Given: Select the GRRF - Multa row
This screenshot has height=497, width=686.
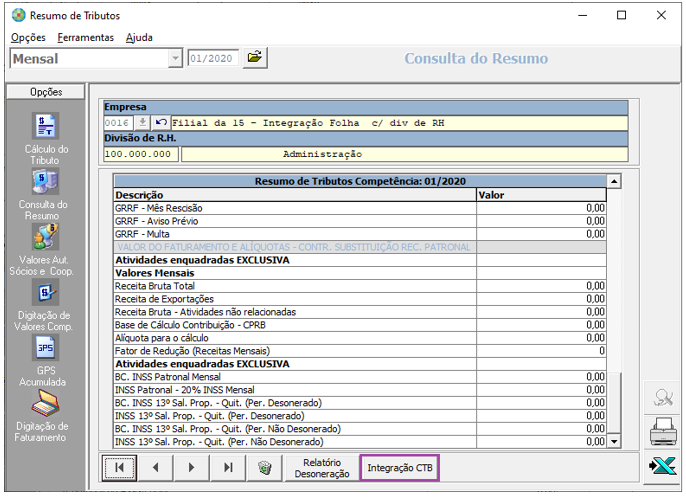Looking at the screenshot, I should [x=360, y=234].
